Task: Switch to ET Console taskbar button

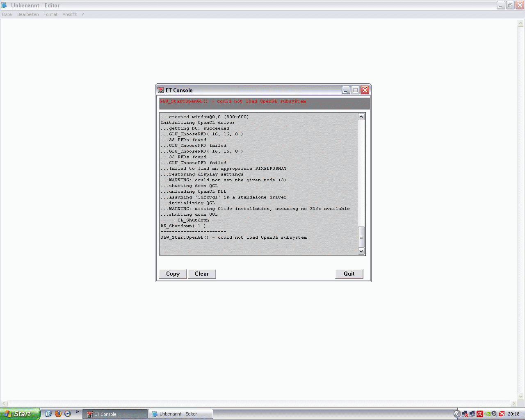Action: point(115,414)
